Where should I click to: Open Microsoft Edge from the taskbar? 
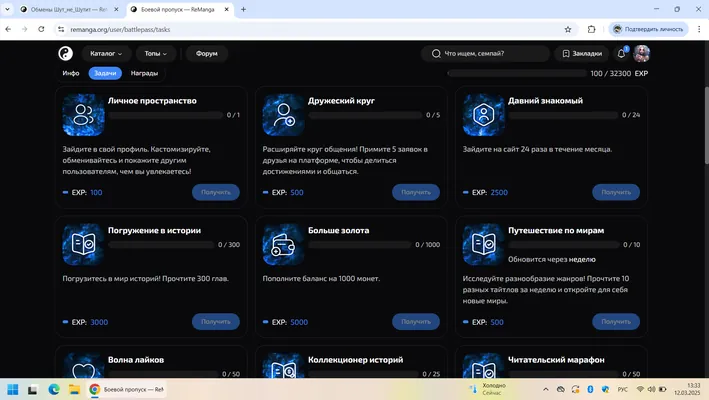pos(54,389)
